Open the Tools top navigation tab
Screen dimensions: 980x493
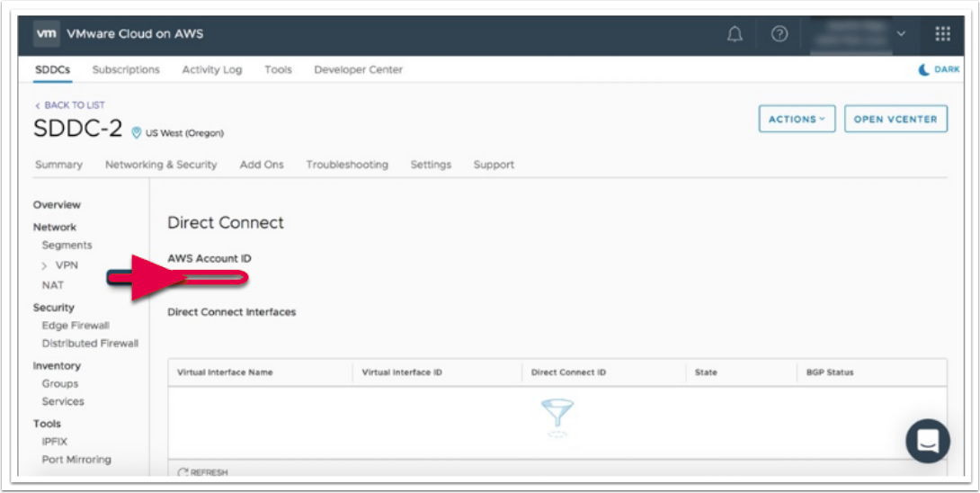pos(278,69)
